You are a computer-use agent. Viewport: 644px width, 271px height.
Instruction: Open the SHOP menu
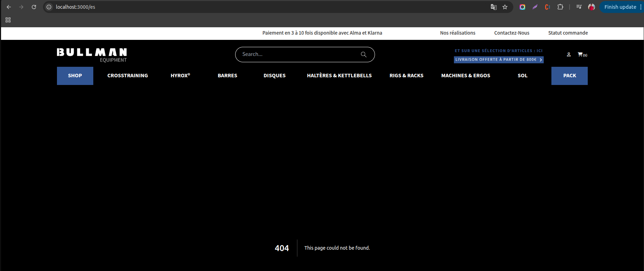point(75,76)
